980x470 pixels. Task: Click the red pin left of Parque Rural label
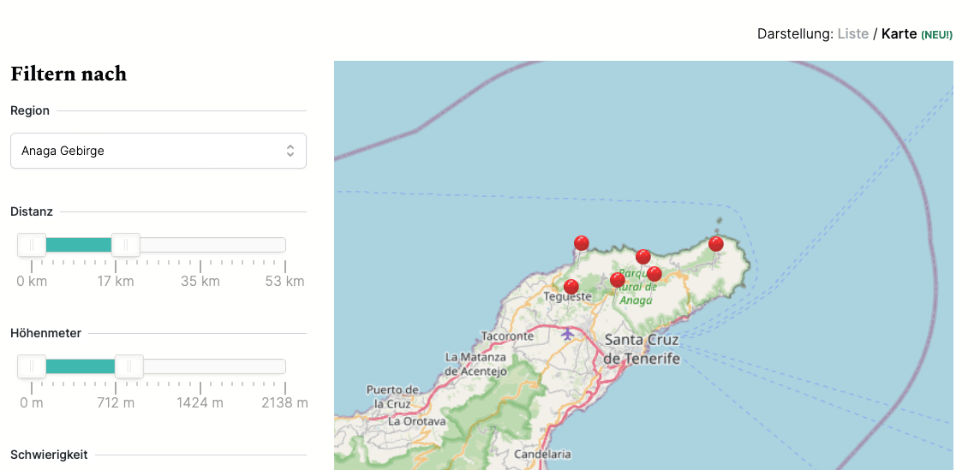[617, 280]
